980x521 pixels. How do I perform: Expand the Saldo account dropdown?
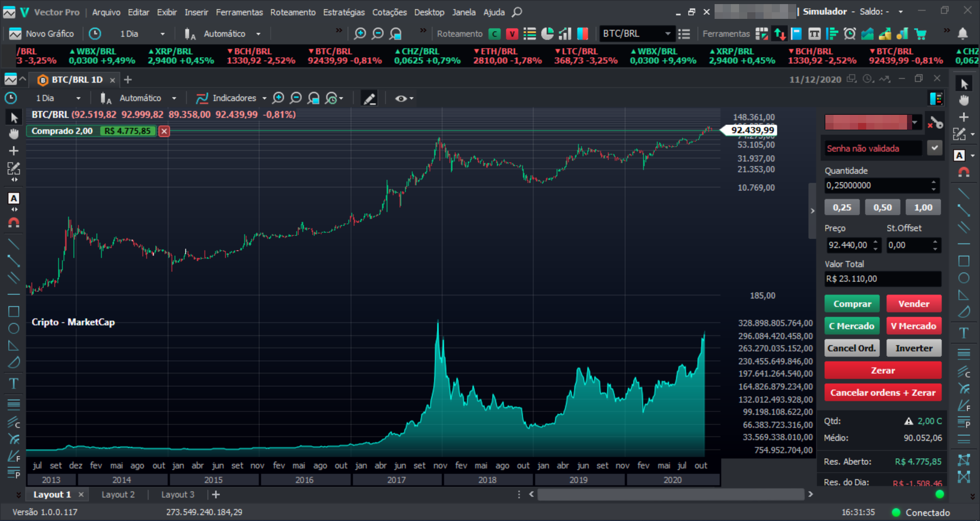point(901,12)
